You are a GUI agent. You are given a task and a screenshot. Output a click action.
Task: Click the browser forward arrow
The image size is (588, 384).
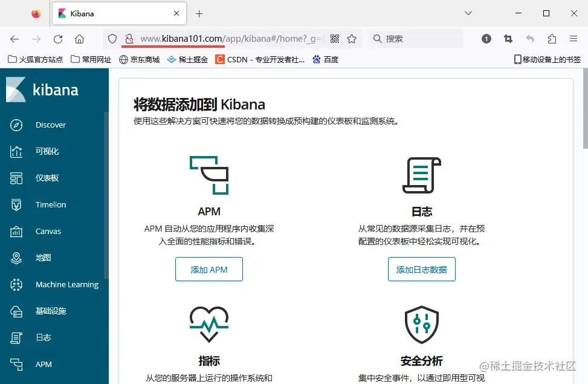pos(36,39)
